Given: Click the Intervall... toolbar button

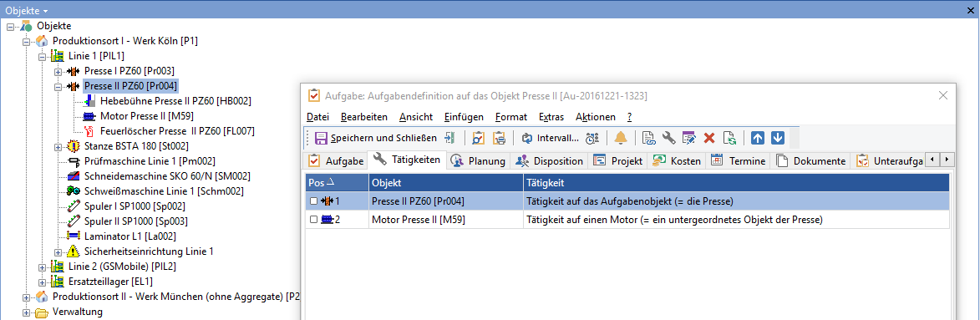Looking at the screenshot, I should pos(550,138).
